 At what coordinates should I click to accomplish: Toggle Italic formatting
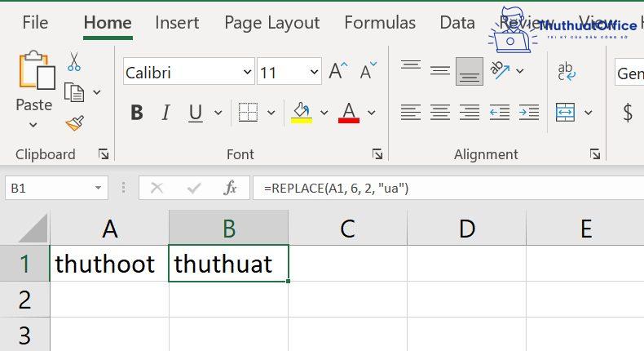click(165, 113)
